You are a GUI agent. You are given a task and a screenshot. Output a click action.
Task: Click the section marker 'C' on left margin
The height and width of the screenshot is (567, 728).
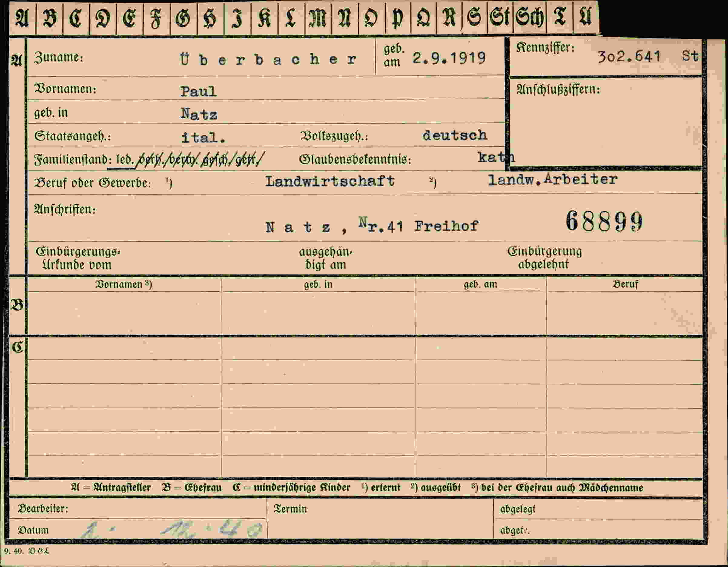(17, 347)
